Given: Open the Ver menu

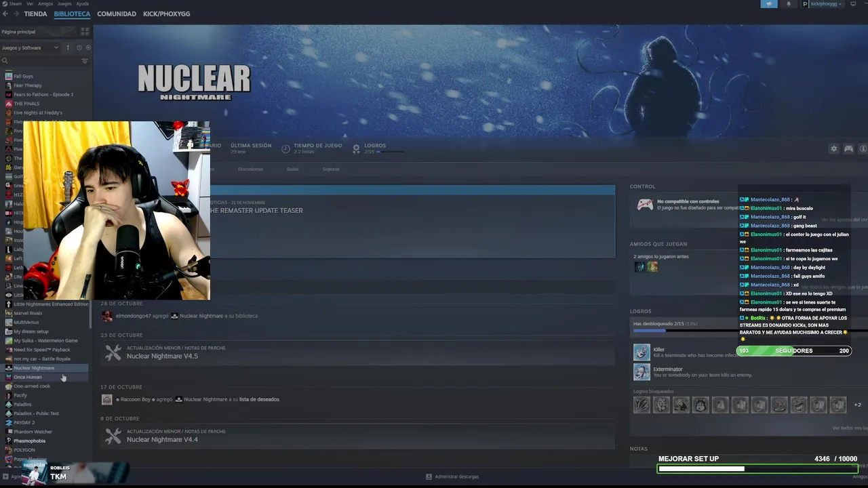Looking at the screenshot, I should 30,3.
